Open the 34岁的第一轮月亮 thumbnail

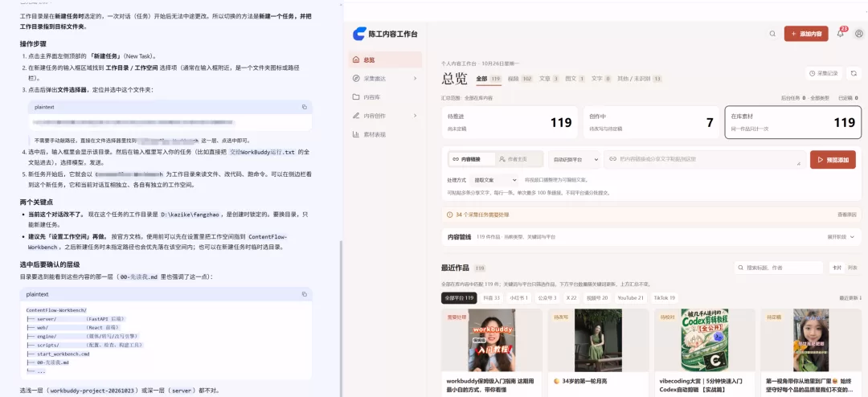tap(598, 340)
